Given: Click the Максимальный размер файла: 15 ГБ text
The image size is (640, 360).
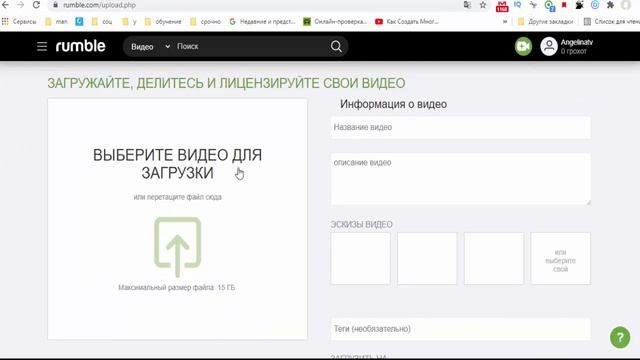Looking at the screenshot, I should 177,288.
